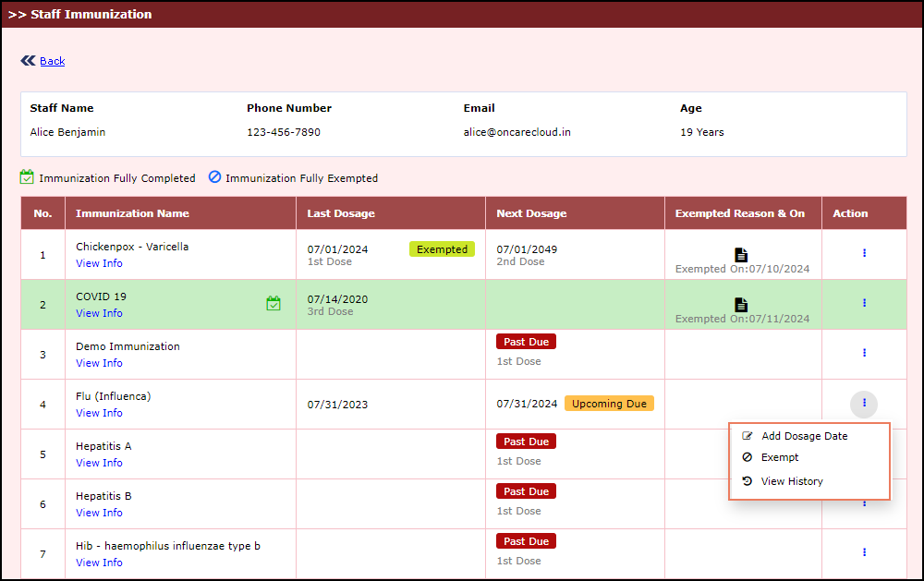The width and height of the screenshot is (924, 581).
Task: Click Past Due badge for Demo Immunization
Action: [x=526, y=342]
